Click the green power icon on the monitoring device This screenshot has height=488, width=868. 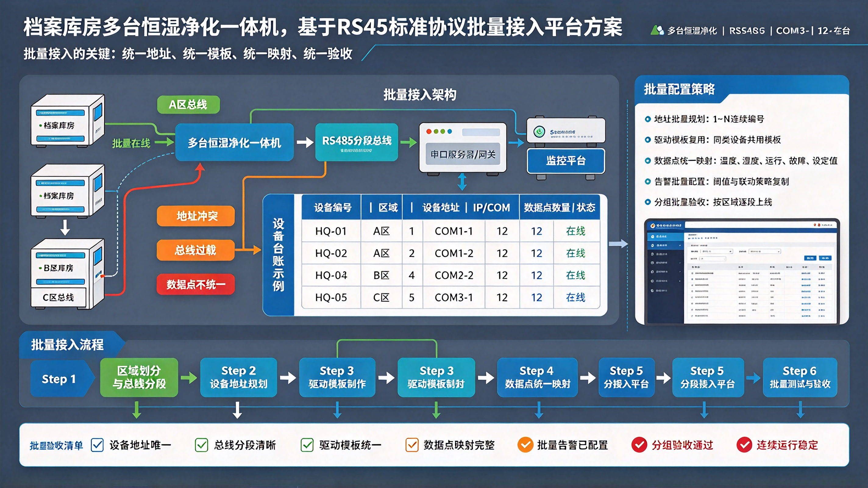coord(539,131)
